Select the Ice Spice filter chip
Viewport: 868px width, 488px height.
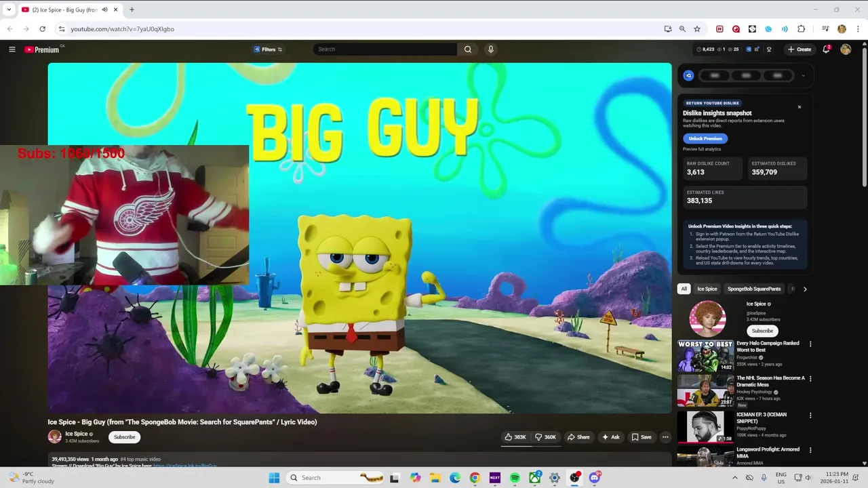point(707,289)
